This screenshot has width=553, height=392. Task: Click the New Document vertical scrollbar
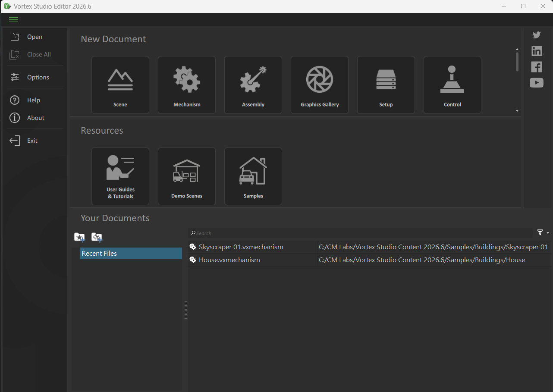coord(517,62)
